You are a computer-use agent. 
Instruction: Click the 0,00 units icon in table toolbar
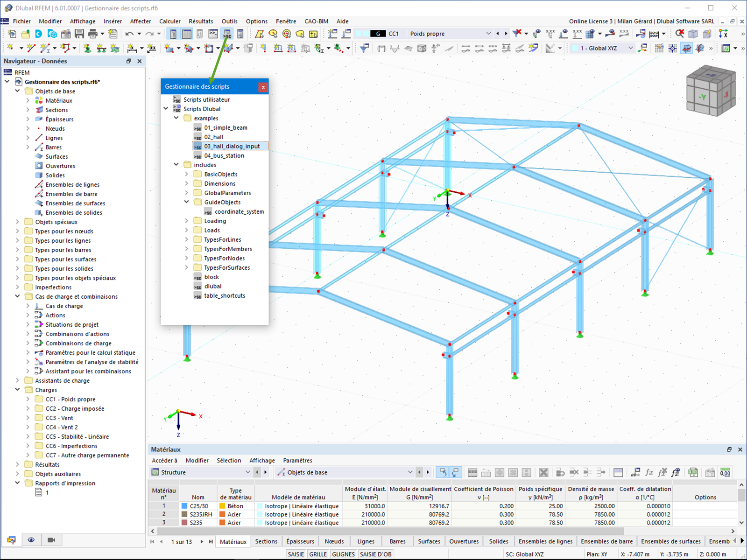click(x=725, y=472)
